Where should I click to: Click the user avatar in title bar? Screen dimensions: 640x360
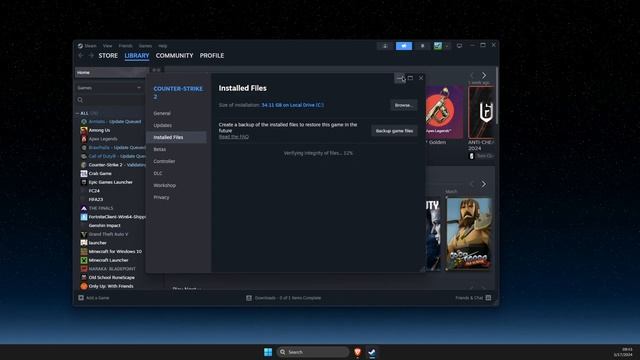pyautogui.click(x=438, y=46)
